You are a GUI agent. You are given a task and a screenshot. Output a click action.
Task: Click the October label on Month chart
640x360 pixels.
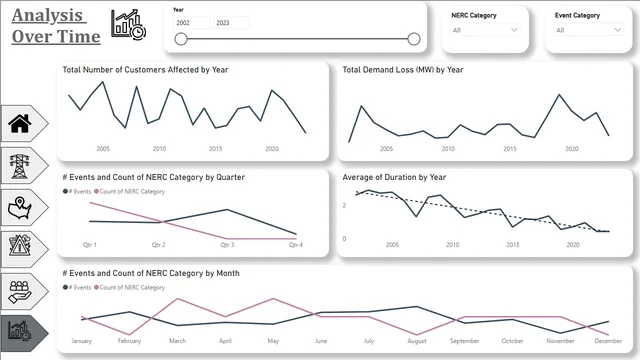(x=513, y=341)
